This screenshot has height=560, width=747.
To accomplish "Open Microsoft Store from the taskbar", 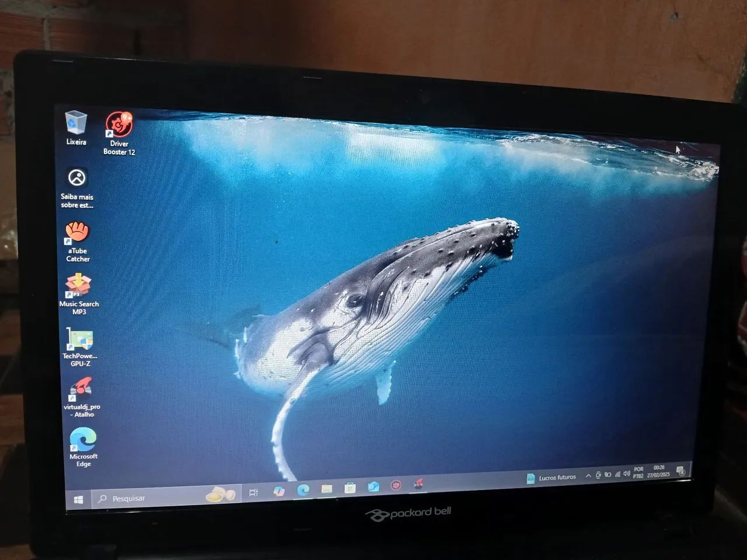I will (350, 488).
